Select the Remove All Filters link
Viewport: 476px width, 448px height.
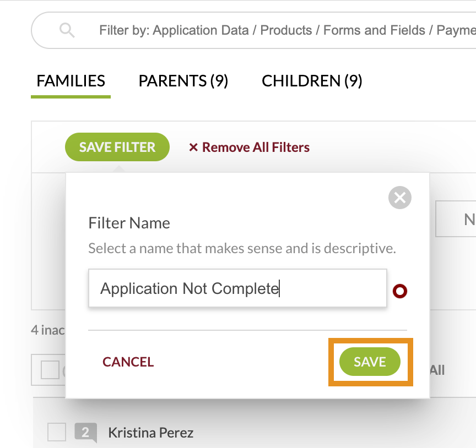pos(256,147)
